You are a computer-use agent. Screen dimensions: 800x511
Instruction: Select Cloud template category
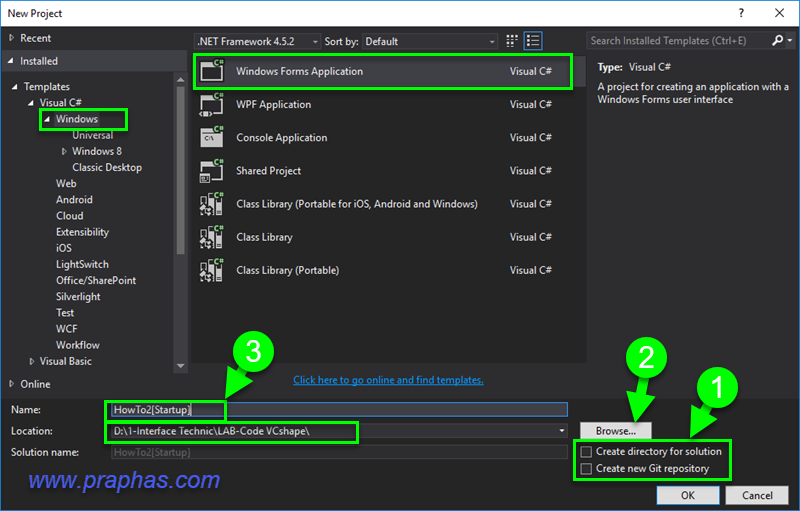70,216
